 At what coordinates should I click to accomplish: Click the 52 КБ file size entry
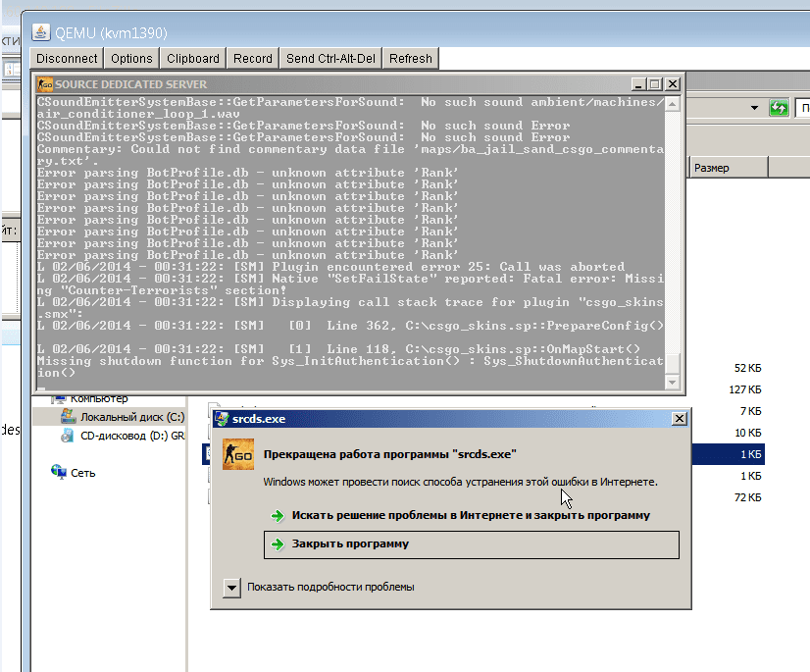pyautogui.click(x=747, y=368)
